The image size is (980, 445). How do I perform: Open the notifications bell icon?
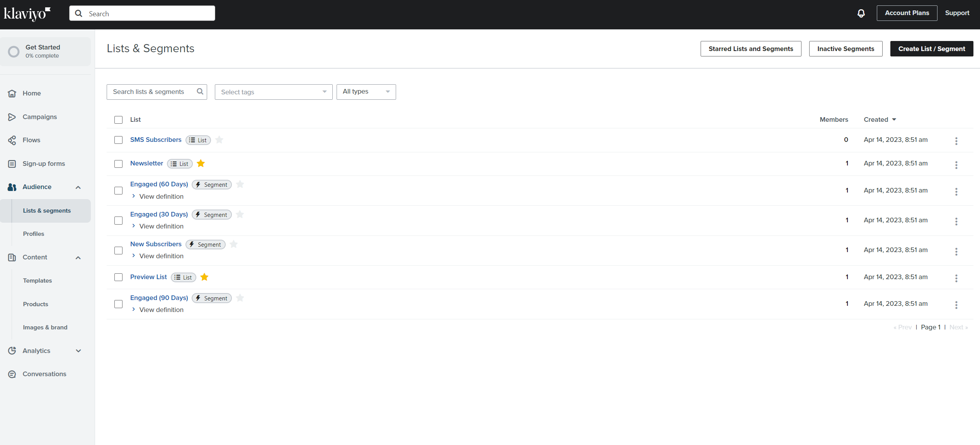(x=861, y=13)
